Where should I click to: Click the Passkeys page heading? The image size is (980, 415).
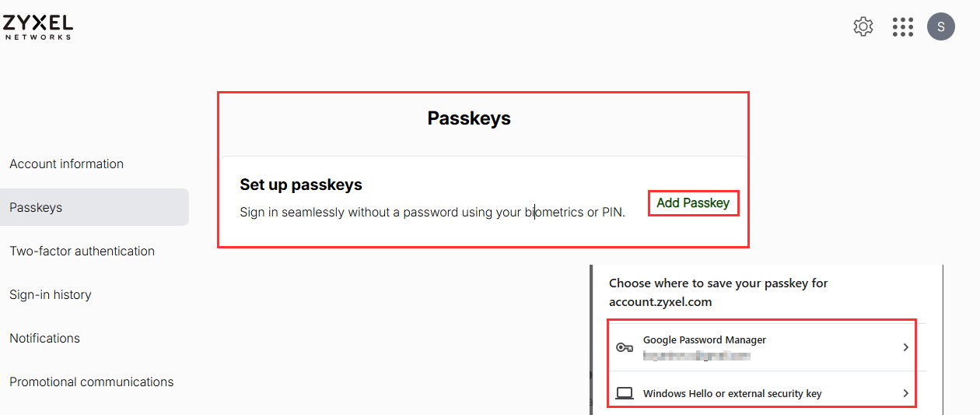click(x=469, y=118)
